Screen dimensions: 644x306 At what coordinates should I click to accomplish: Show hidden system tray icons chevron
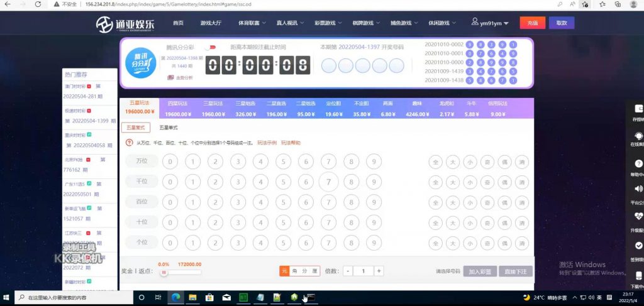point(575,297)
